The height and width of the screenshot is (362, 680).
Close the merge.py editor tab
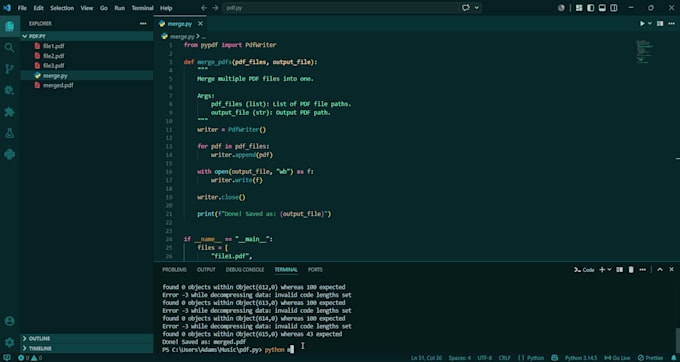tap(200, 24)
